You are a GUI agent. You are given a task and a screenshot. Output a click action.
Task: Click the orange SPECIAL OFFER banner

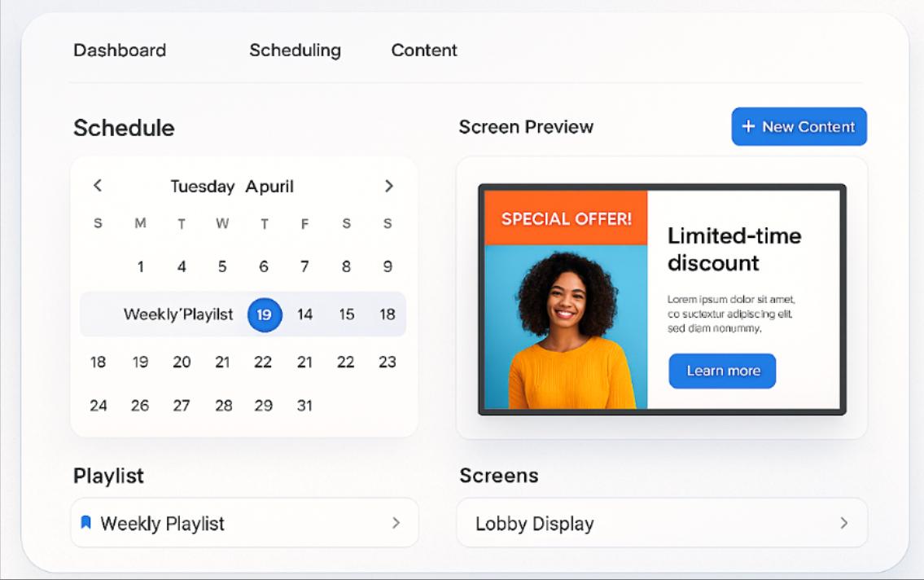pos(566,218)
